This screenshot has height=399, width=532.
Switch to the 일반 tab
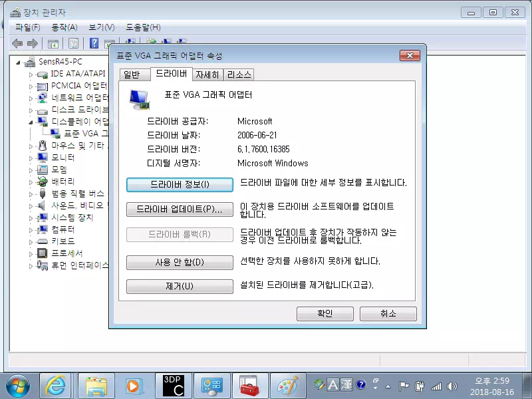(135, 75)
